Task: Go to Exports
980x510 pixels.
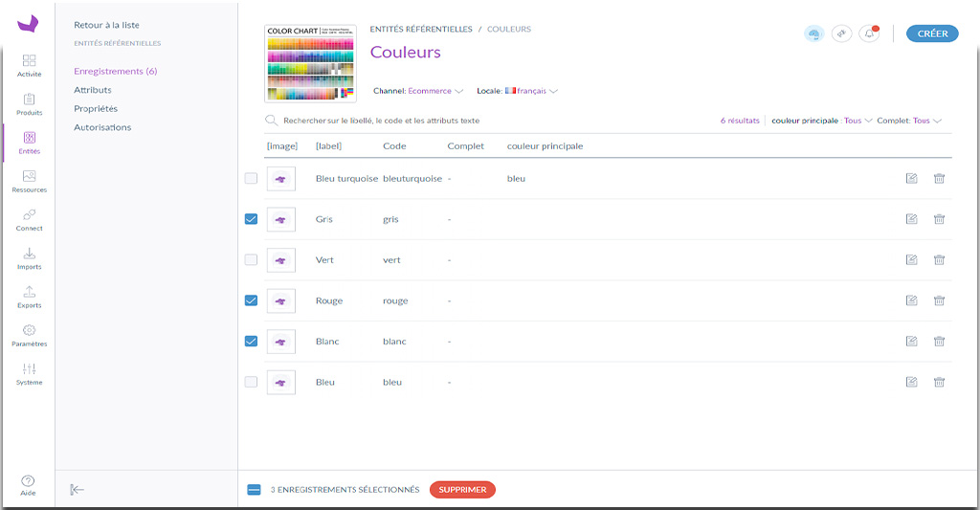Action: click(29, 297)
